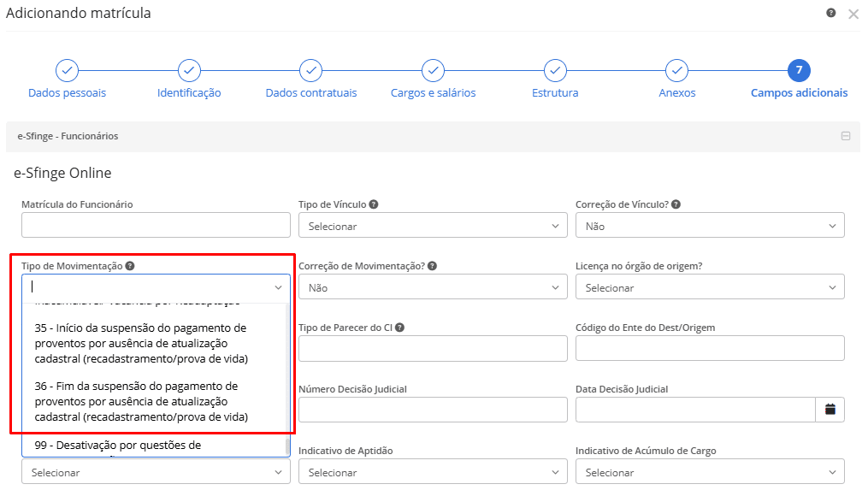Click the Número Decisão Judicial text field

click(x=433, y=410)
